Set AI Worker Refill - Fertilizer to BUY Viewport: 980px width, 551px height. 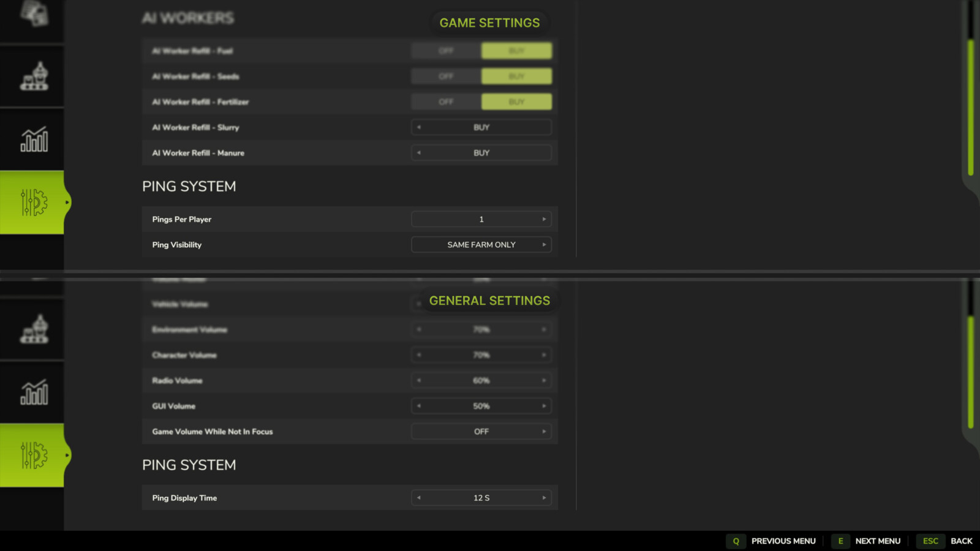point(516,102)
